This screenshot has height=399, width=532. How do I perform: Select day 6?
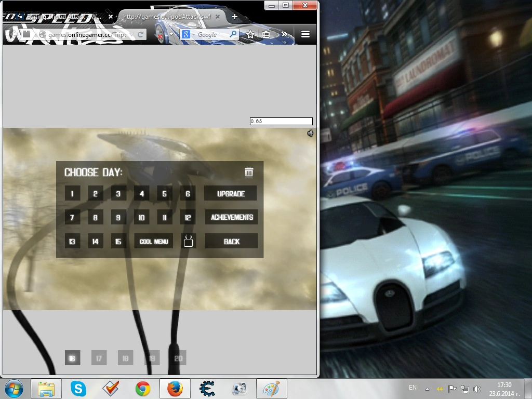(188, 194)
